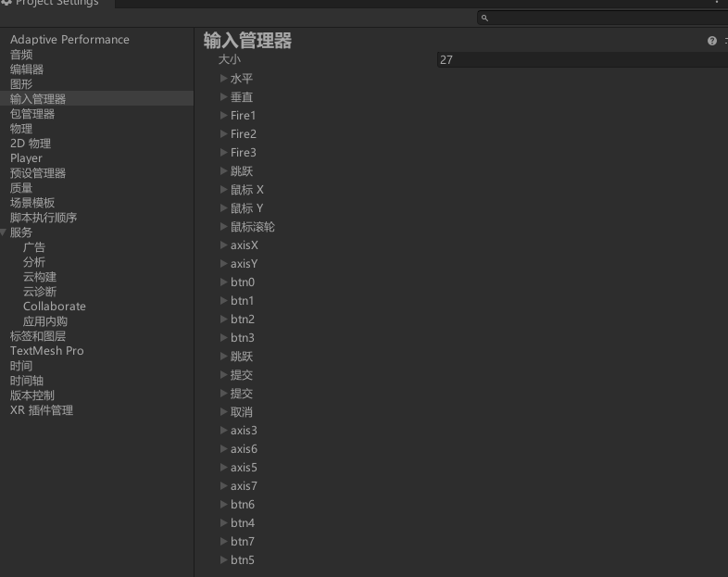
Task: Expand the Fire2 axis entry
Action: [x=223, y=133]
